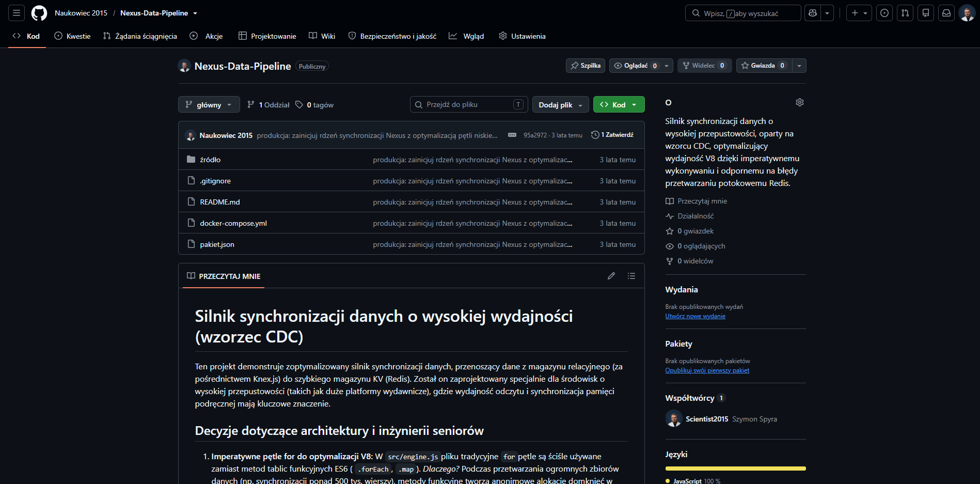Viewport: 980px width, 484px height.
Task: Open commit hash 95a2972
Action: click(535, 135)
